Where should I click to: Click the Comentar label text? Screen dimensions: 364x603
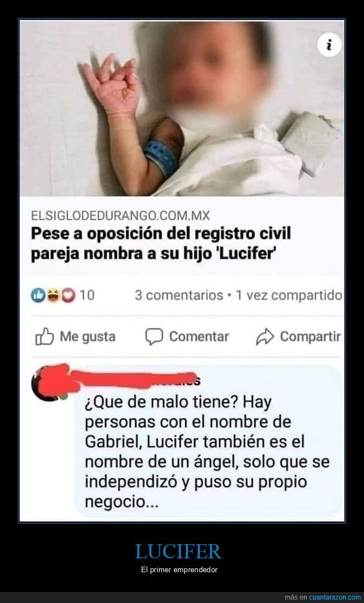(x=199, y=337)
